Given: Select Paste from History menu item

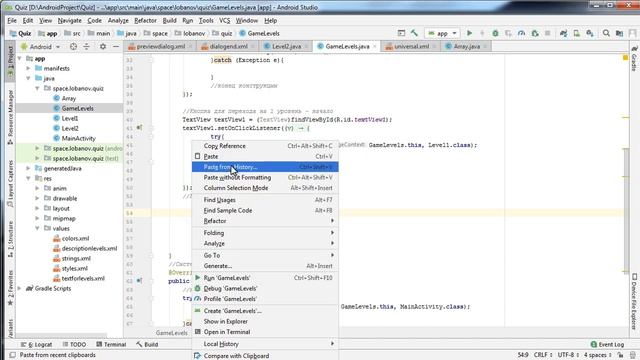Looking at the screenshot, I should pos(265,167).
